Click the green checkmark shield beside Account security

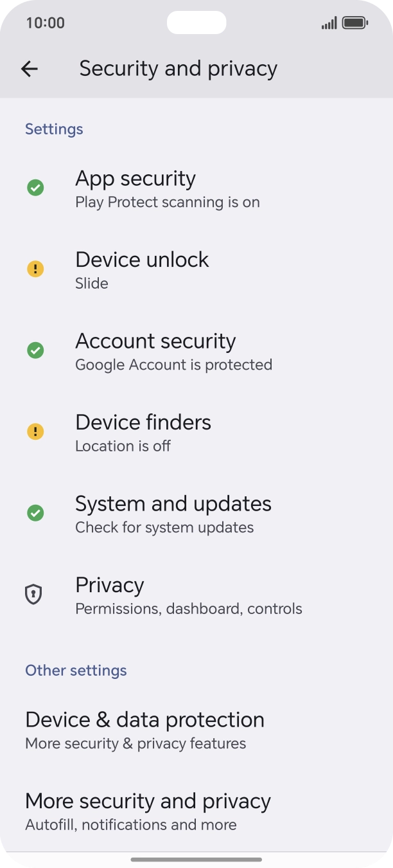coord(35,350)
